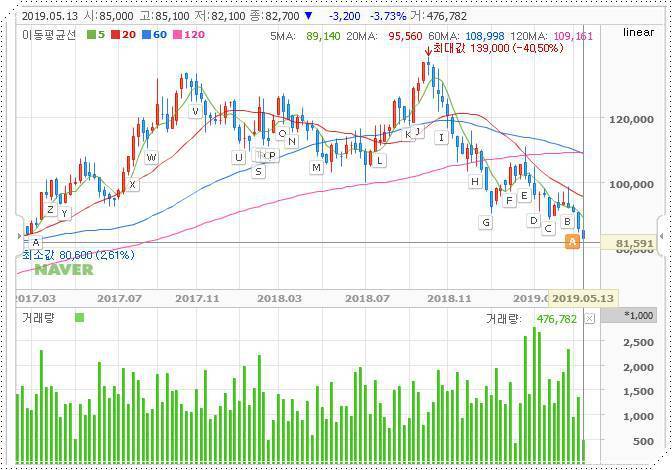Select the Z marker on the chart
The image size is (672, 470).
(51, 209)
